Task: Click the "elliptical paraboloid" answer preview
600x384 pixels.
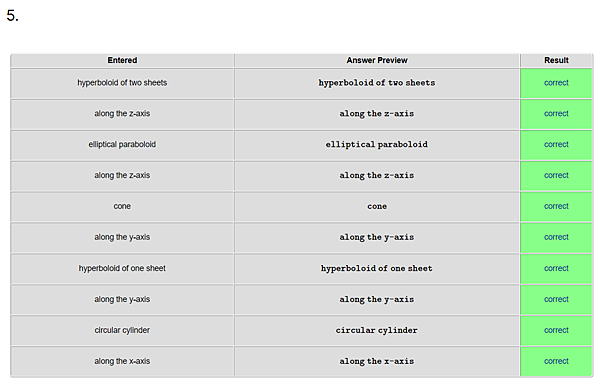Action: pyautogui.click(x=377, y=145)
